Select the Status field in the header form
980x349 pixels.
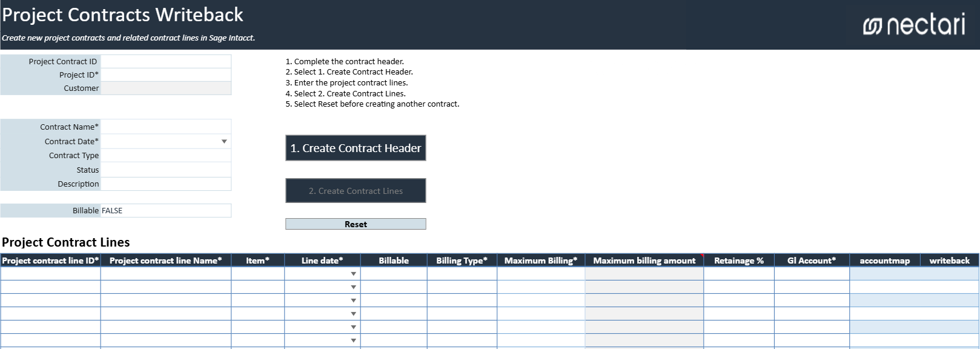pos(166,170)
